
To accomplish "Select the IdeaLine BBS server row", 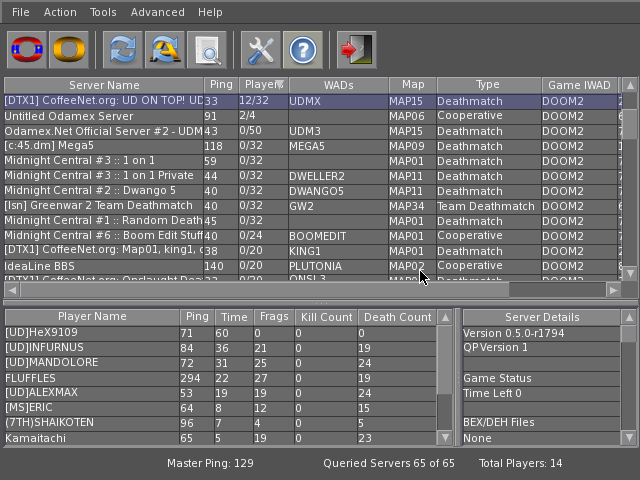I will tap(100, 267).
